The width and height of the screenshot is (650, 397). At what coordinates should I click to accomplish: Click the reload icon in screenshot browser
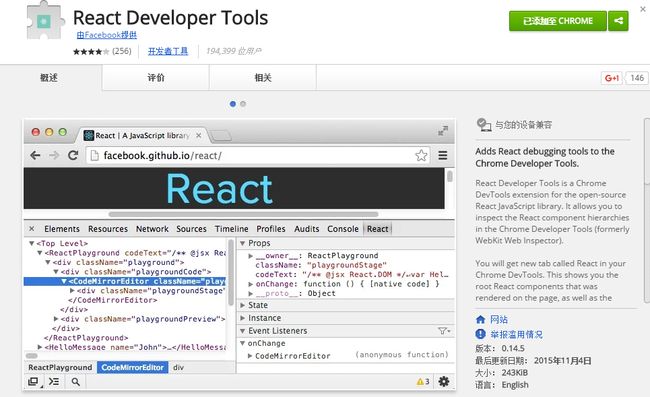(x=73, y=155)
